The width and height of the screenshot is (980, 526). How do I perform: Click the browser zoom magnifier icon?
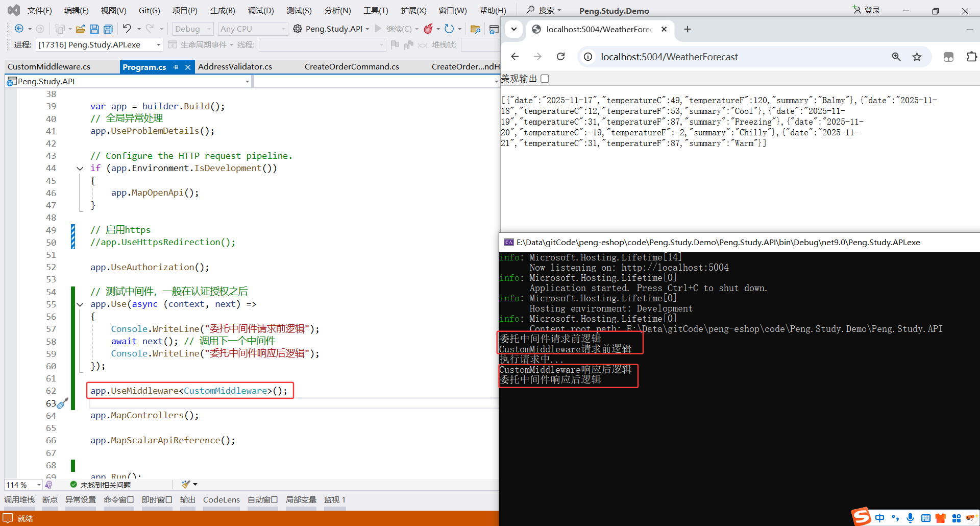(896, 57)
